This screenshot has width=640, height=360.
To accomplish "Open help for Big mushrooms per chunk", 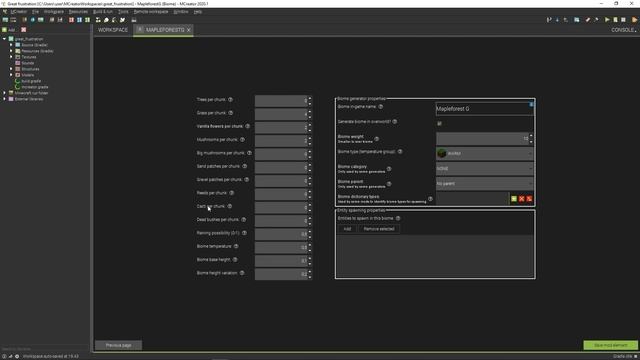I will pos(249,153).
